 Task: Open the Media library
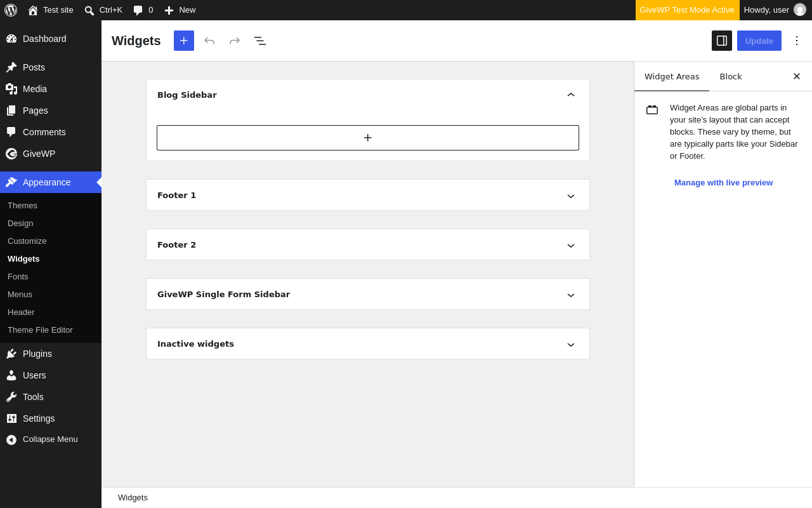[x=51, y=89]
